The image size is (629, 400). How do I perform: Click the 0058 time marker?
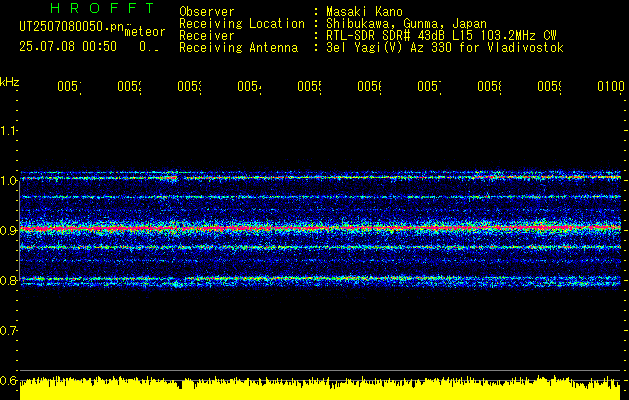490,86
